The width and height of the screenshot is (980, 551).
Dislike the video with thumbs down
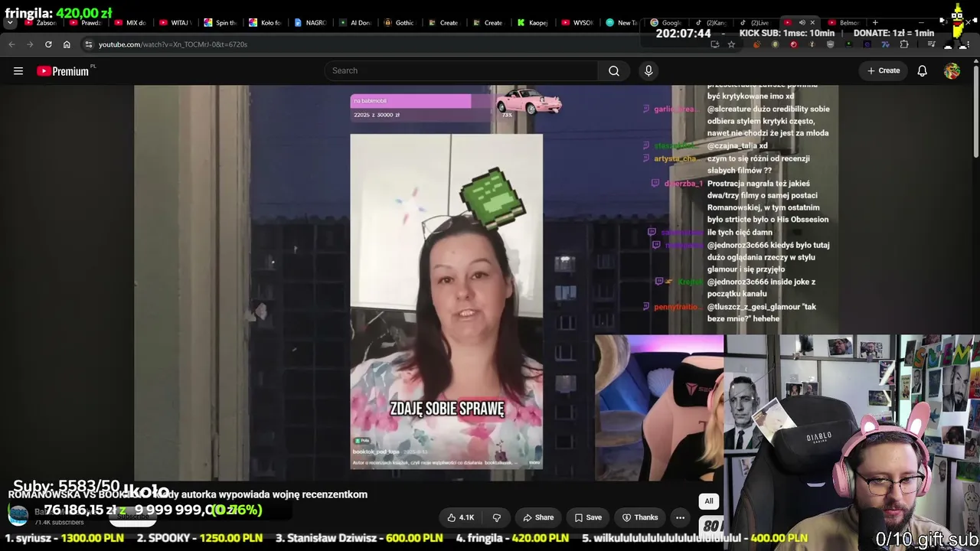(x=497, y=517)
